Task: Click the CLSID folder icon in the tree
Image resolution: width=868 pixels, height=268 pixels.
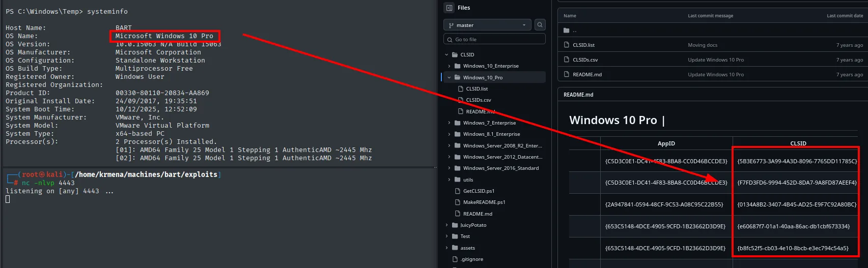Action: (455, 54)
